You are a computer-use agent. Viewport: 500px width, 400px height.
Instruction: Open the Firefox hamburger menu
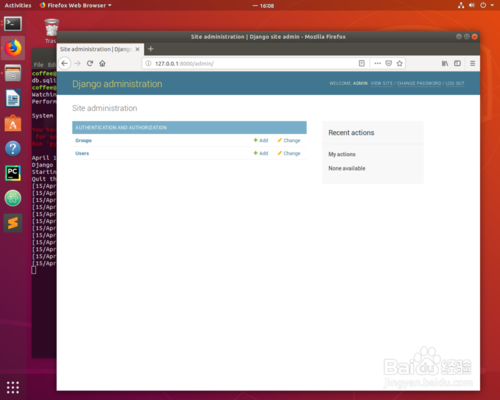click(x=472, y=63)
